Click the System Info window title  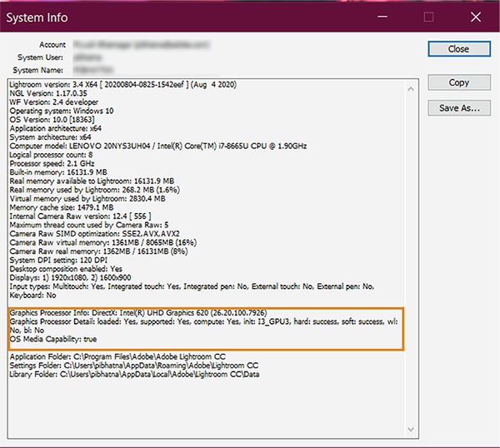pos(37,17)
